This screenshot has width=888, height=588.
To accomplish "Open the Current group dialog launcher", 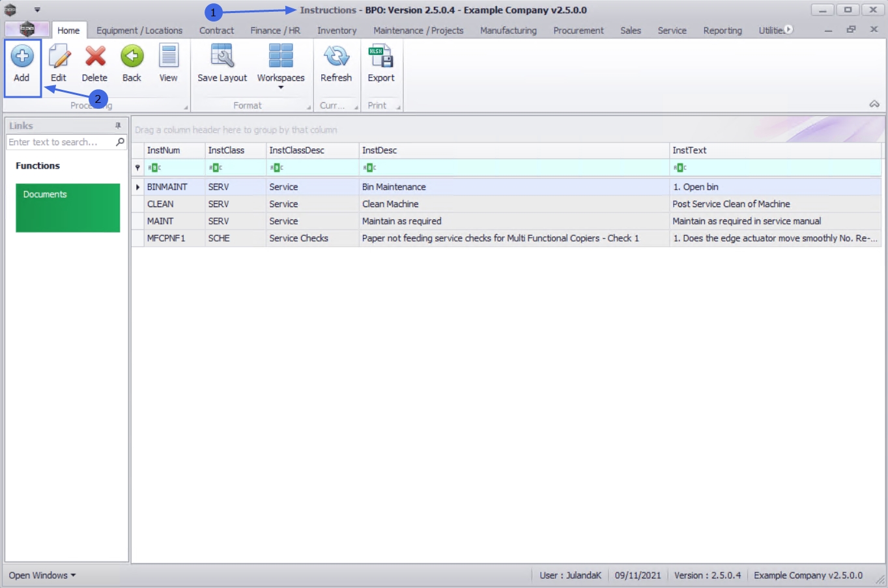I will (x=356, y=107).
